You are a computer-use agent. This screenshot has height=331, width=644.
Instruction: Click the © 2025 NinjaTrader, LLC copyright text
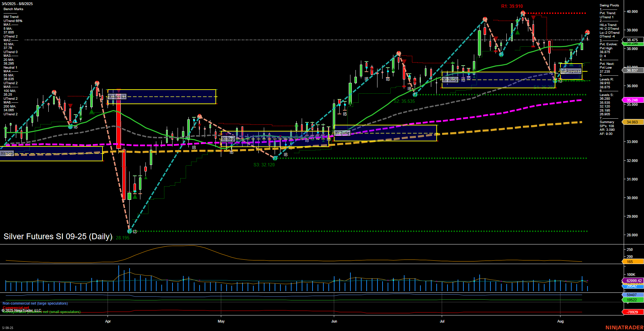pyautogui.click(x=22, y=310)
